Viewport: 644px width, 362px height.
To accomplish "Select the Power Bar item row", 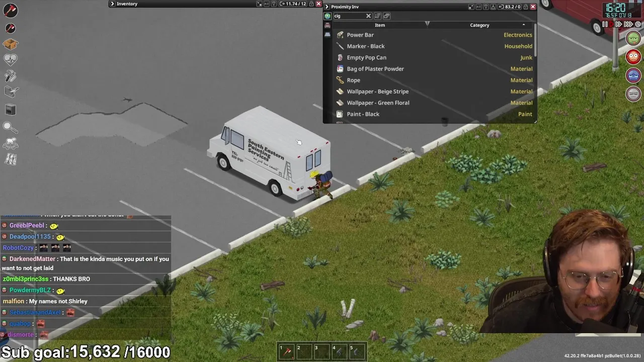I will (x=434, y=35).
